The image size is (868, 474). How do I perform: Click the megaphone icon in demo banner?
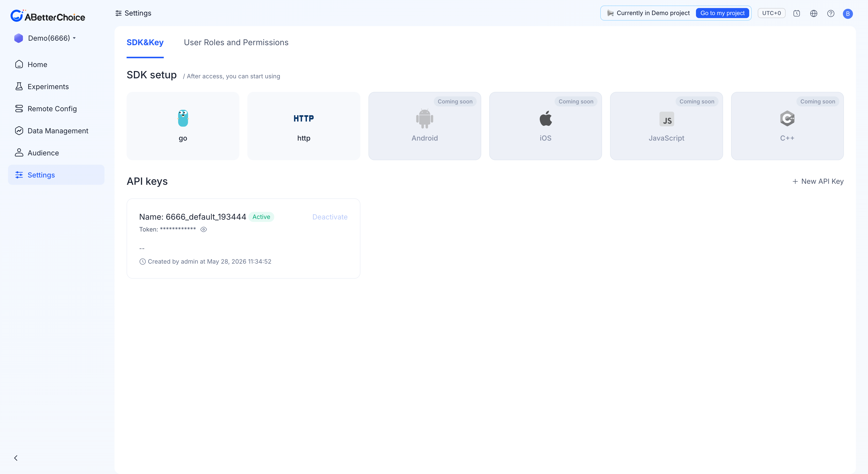[610, 13]
